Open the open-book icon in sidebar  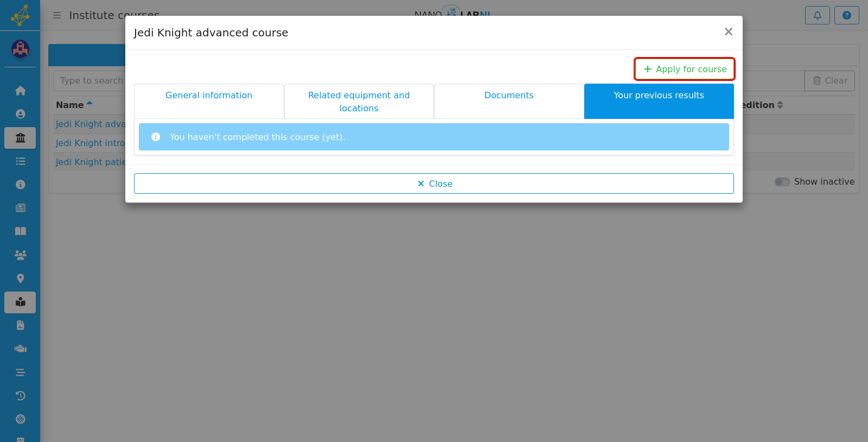pyautogui.click(x=20, y=231)
